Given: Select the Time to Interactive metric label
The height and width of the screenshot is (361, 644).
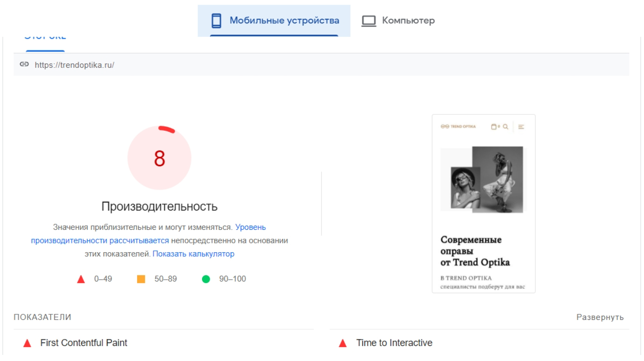Looking at the screenshot, I should click(x=394, y=343).
